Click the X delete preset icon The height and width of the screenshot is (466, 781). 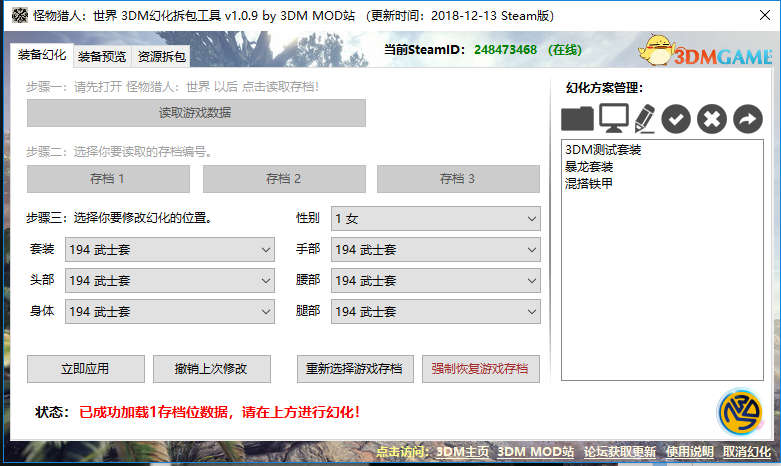711,119
